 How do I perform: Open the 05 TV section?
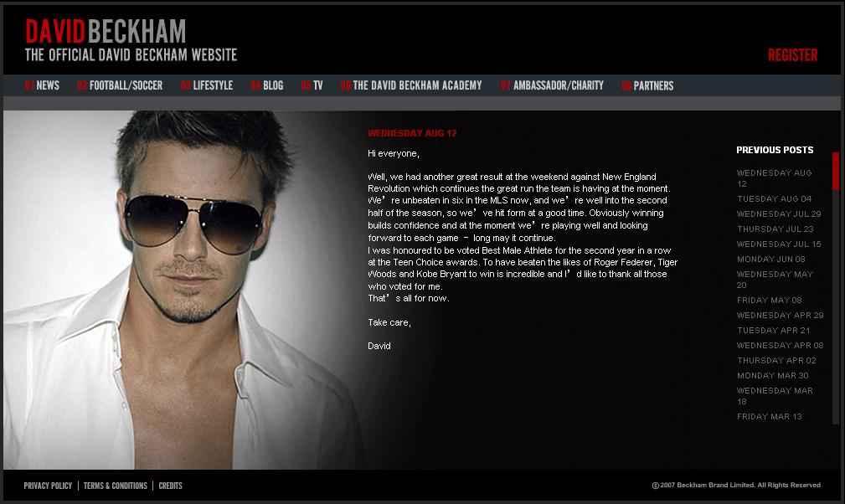(x=312, y=85)
